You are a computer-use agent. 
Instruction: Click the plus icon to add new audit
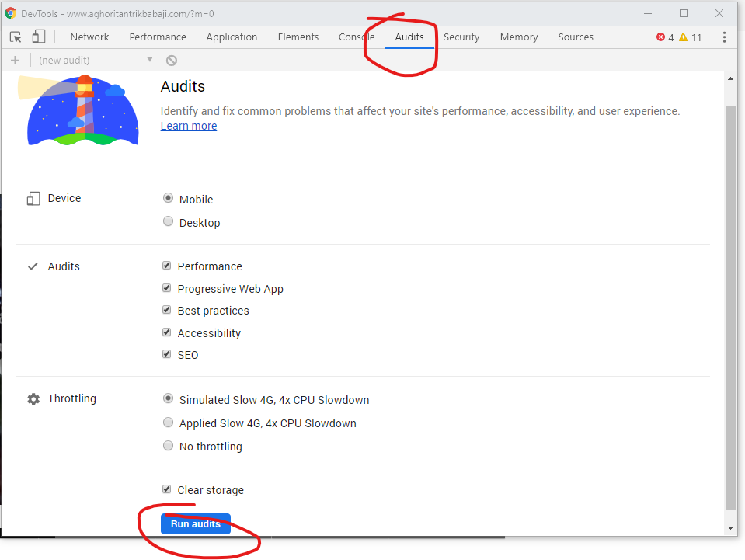[x=15, y=59]
